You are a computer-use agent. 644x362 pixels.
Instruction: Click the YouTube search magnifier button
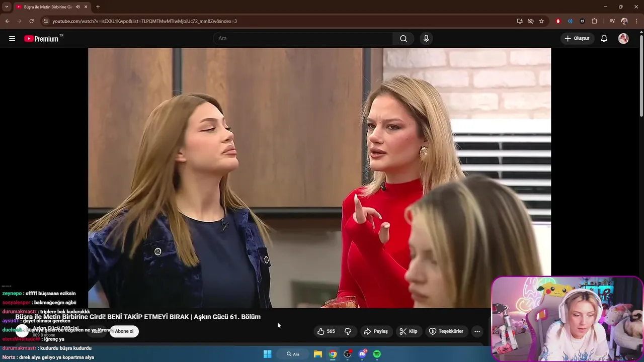tap(404, 39)
